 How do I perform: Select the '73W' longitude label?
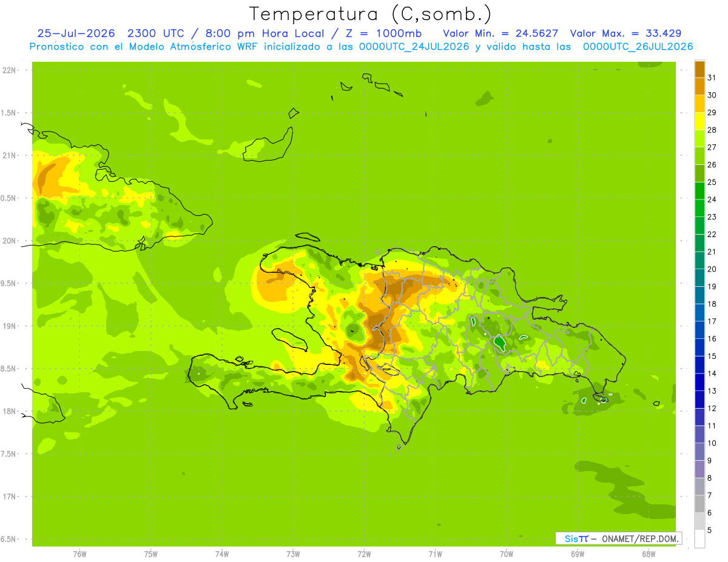tap(293, 554)
